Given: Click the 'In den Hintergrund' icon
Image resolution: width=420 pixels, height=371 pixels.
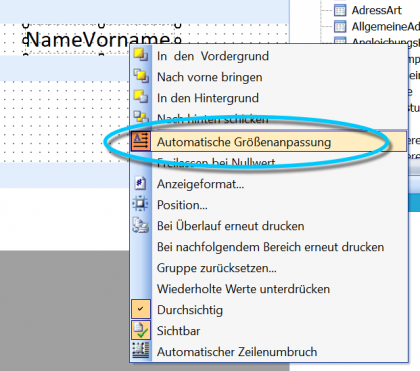Looking at the screenshot, I should click(141, 97).
